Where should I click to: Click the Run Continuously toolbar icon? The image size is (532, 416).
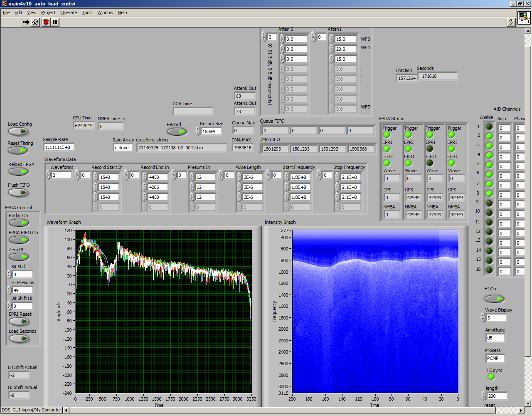(x=35, y=22)
